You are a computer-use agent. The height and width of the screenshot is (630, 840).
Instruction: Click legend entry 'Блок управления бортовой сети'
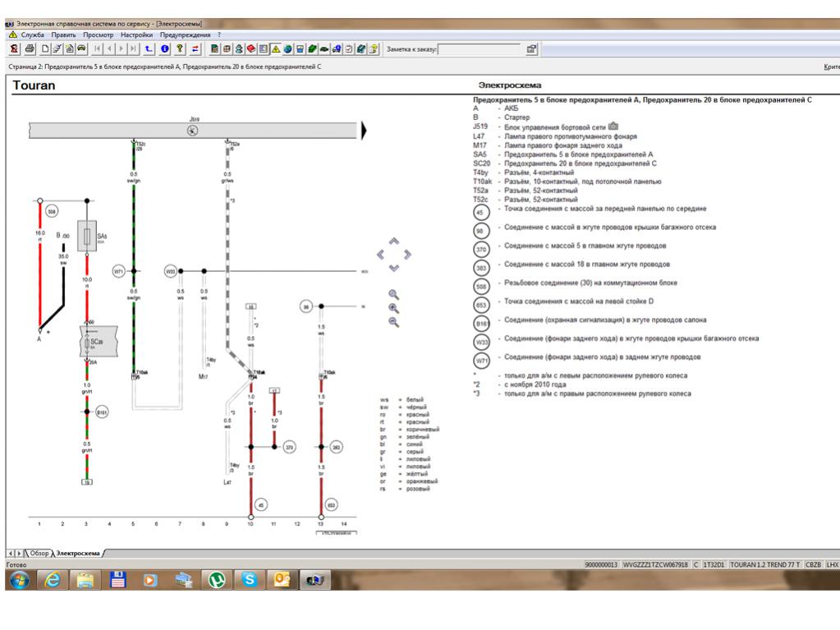tap(554, 127)
